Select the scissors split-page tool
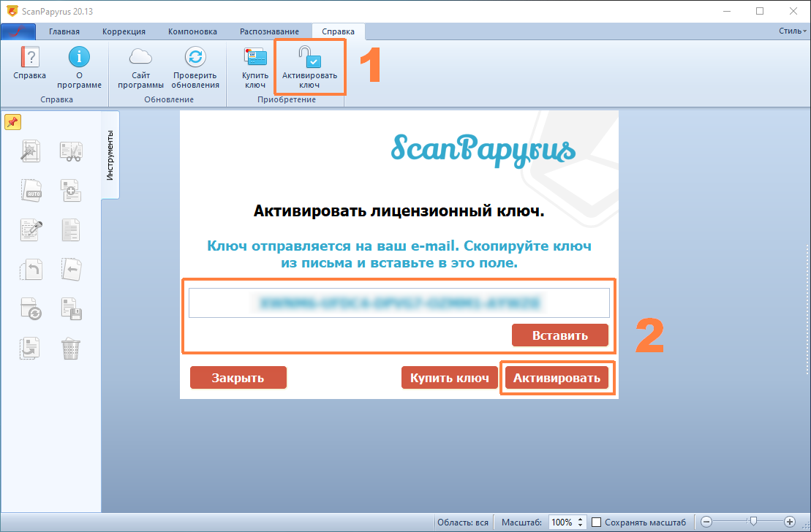This screenshot has width=811, height=532. [71, 151]
